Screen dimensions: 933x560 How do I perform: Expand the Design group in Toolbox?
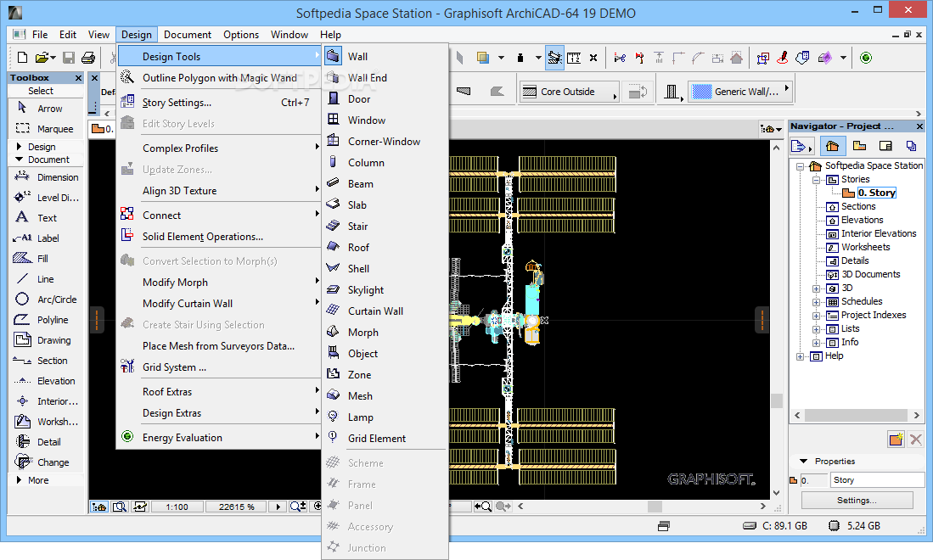tap(19, 146)
